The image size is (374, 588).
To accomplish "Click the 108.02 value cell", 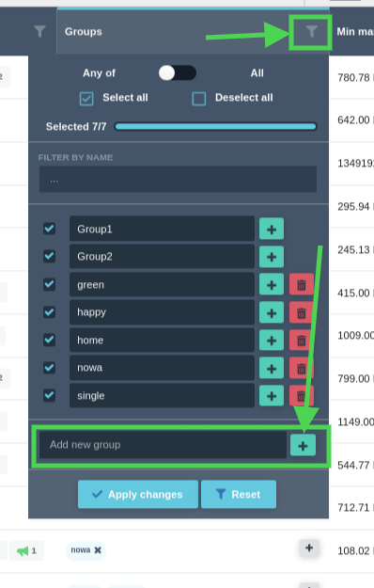I will [x=353, y=551].
